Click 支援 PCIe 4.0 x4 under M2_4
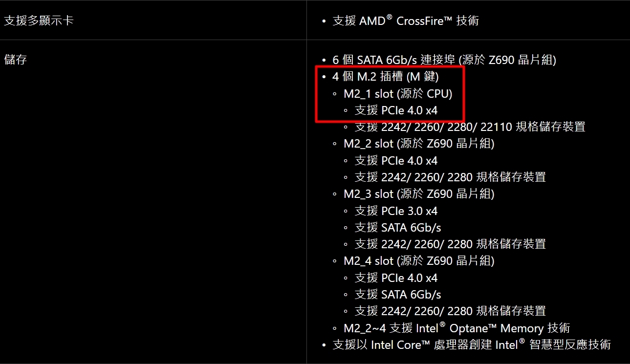Viewport: 630px width, 364px height. [396, 278]
